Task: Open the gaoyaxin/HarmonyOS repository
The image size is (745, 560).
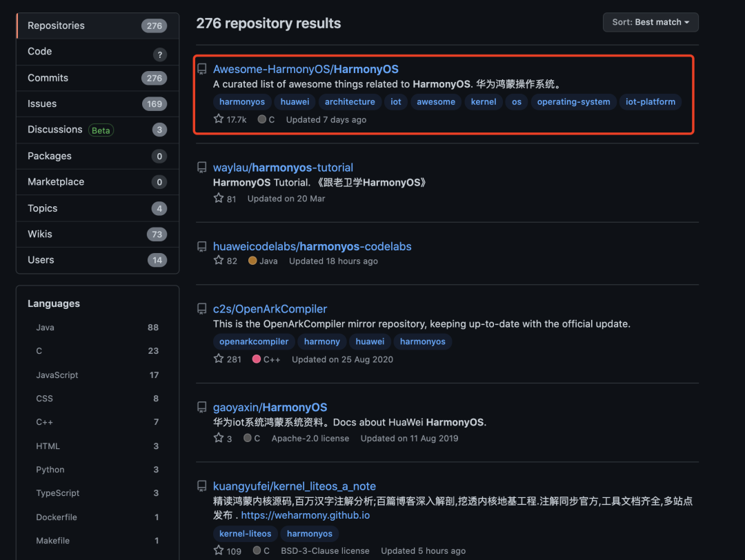Action: [x=270, y=408]
